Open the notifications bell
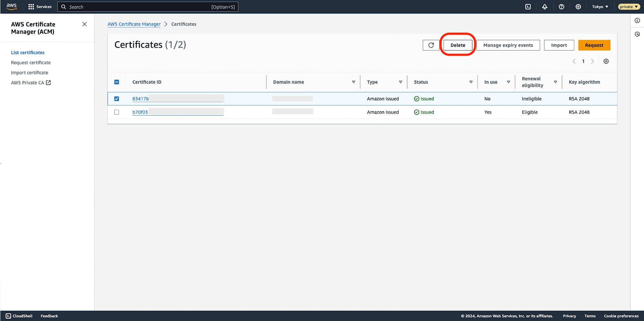This screenshot has width=644, height=321. (x=545, y=7)
